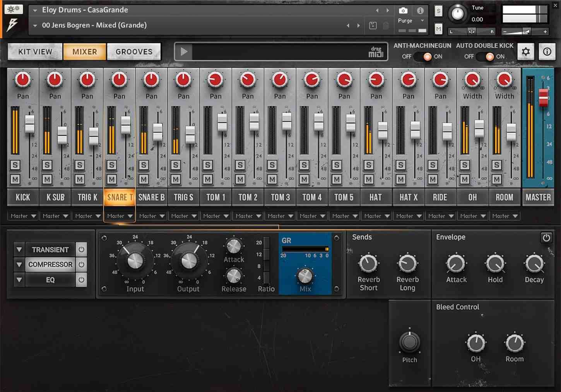Image resolution: width=561 pixels, height=392 pixels.
Task: Mute the TOM 3 channel
Action: pos(272,179)
